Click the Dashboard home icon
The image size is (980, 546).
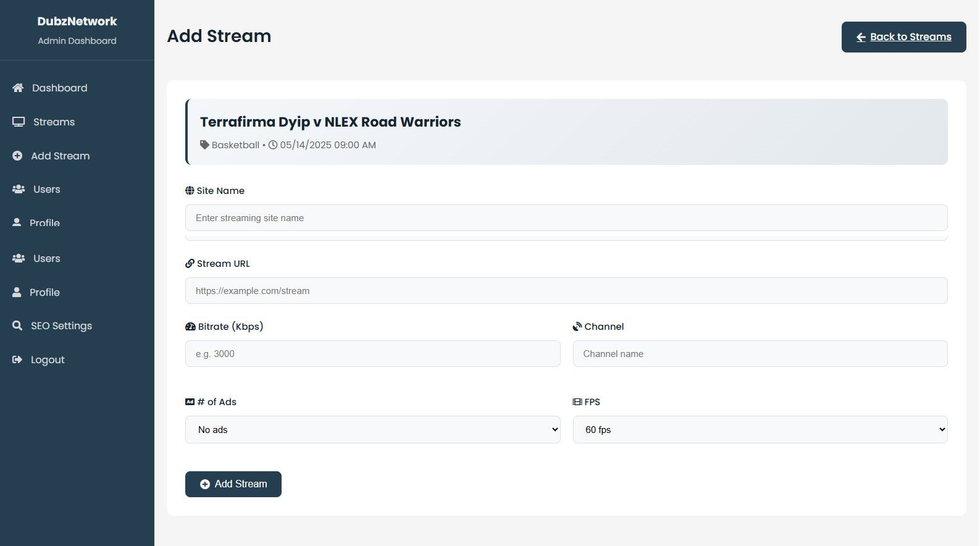[18, 88]
